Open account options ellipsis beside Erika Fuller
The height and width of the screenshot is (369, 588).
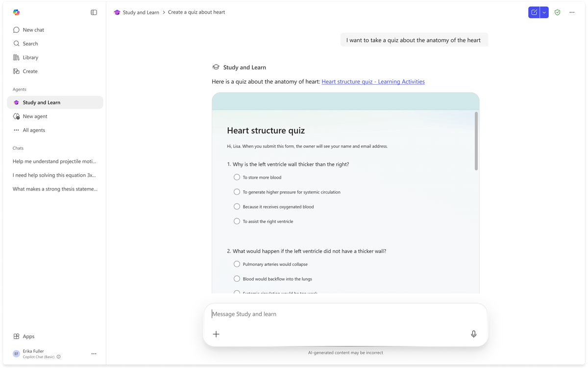pyautogui.click(x=94, y=354)
